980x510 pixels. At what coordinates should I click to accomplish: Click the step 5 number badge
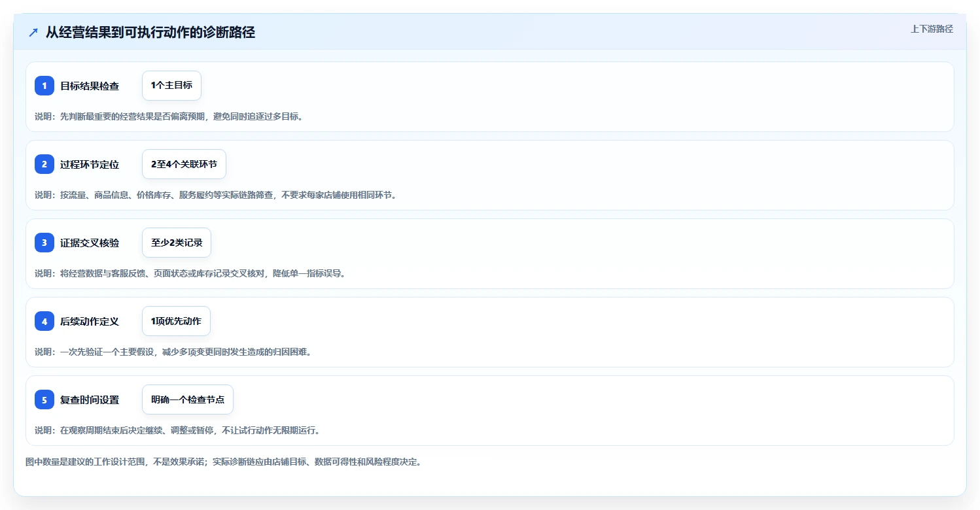coord(44,399)
